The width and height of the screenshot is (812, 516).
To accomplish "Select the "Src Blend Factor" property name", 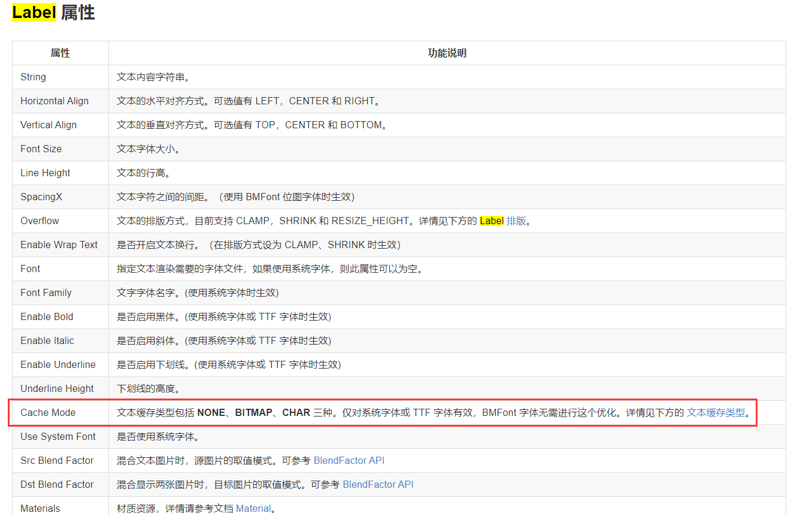I will coord(57,460).
